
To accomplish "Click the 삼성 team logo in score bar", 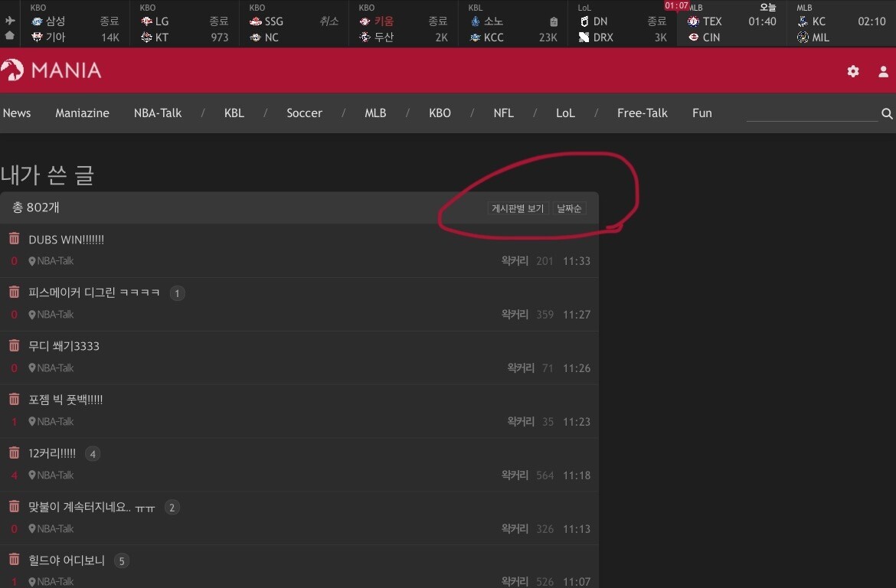I will (x=38, y=21).
